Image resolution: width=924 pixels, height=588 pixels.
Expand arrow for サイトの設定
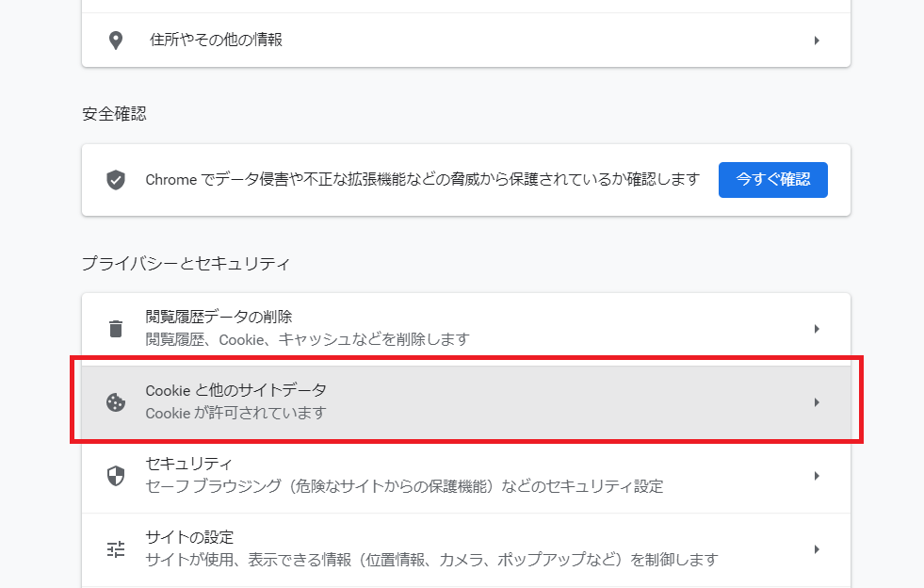click(817, 549)
